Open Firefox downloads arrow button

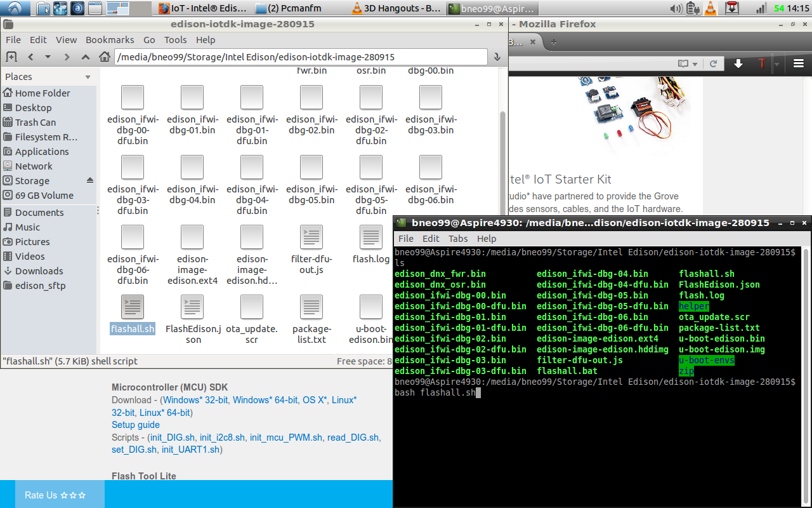coord(738,63)
